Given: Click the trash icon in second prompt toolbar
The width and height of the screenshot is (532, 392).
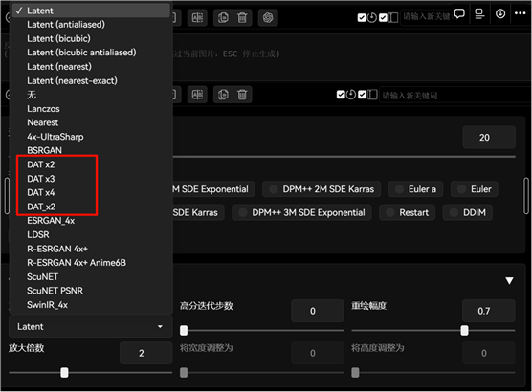Looking at the screenshot, I should pyautogui.click(x=242, y=95).
